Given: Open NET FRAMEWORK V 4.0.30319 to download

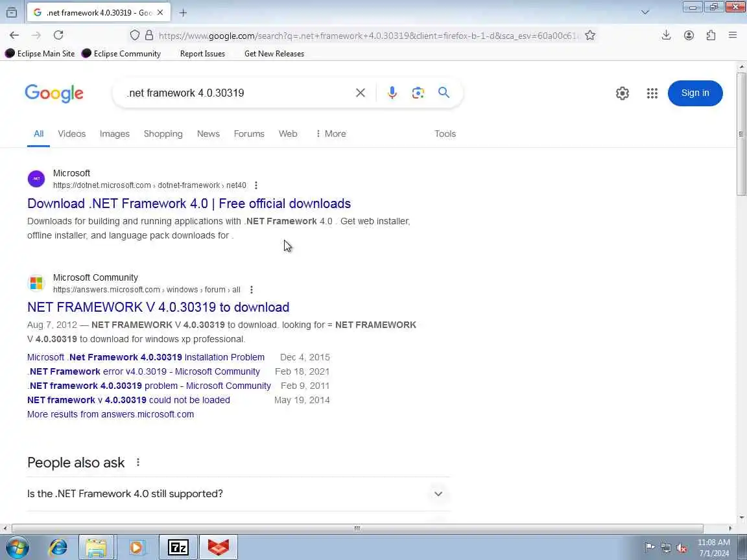Looking at the screenshot, I should [x=158, y=307].
